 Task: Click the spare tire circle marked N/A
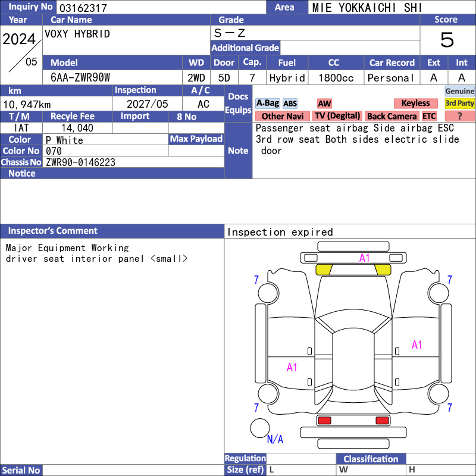coord(260,428)
